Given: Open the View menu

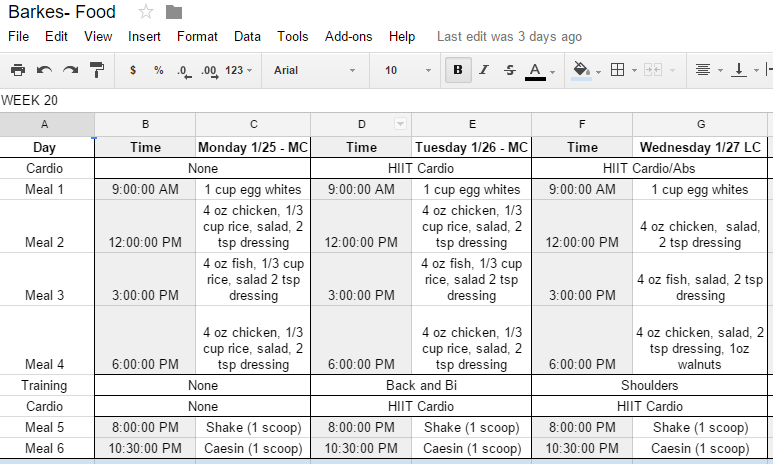Looking at the screenshot, I should [x=98, y=36].
